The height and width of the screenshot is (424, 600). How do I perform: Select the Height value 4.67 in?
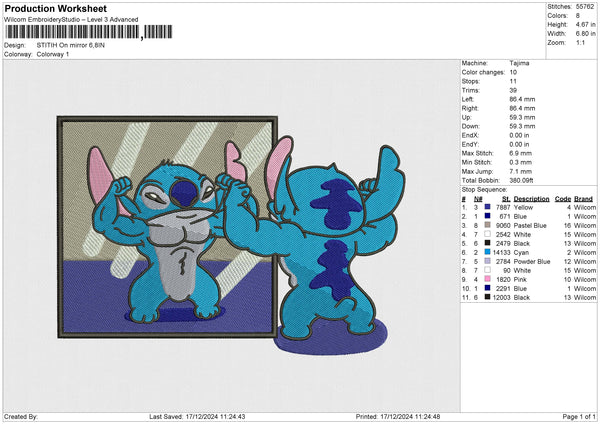pyautogui.click(x=585, y=24)
